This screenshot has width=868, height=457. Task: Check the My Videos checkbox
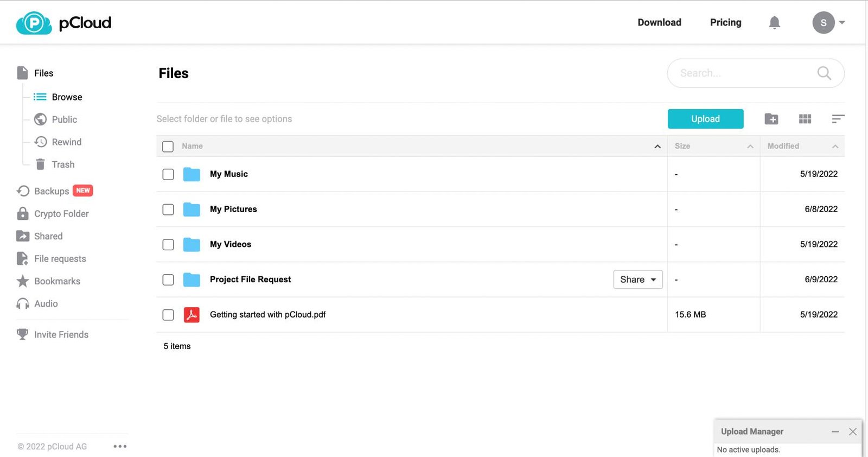(168, 245)
